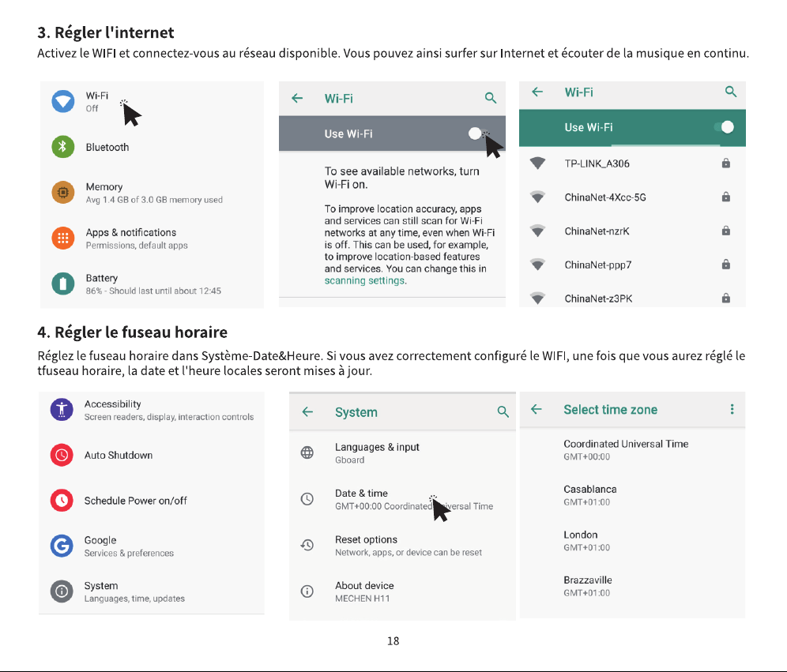Screen dimensions: 787x672
Task: Open Reset options entry
Action: [x=402, y=545]
